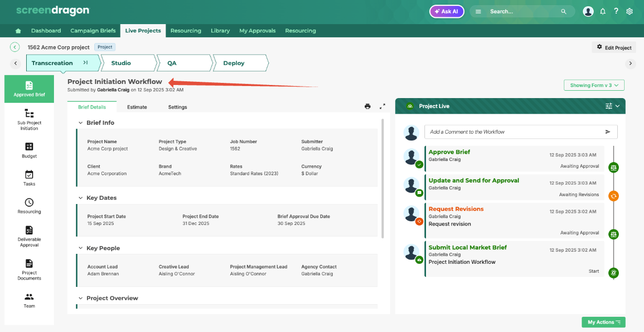
Task: Send the workflow comment arrow icon
Action: click(608, 132)
